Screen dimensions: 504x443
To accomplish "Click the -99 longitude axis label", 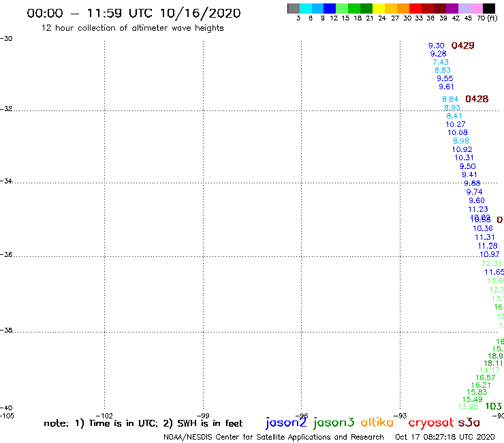I will pyautogui.click(x=203, y=416).
